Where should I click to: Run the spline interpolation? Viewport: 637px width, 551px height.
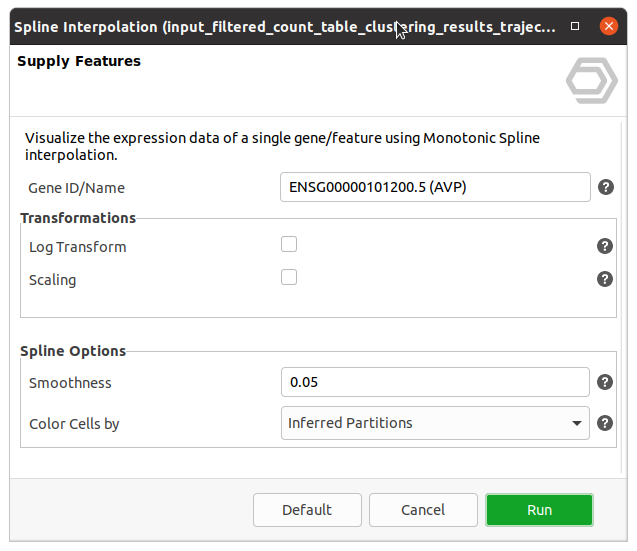tap(539, 510)
